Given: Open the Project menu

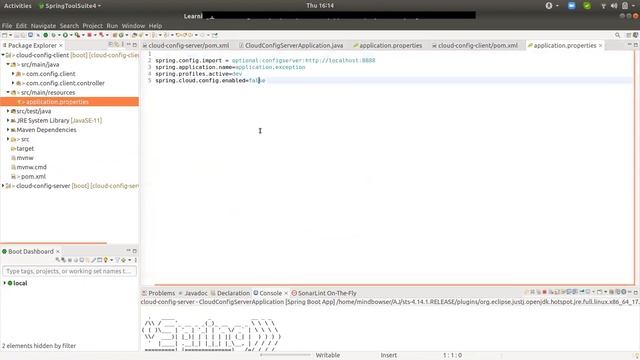Looking at the screenshot, I should (x=93, y=25).
